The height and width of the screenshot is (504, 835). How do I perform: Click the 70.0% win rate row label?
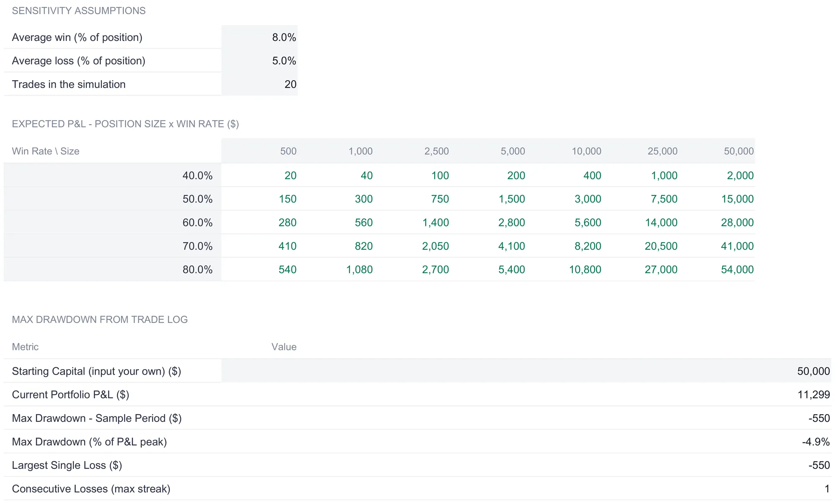197,246
